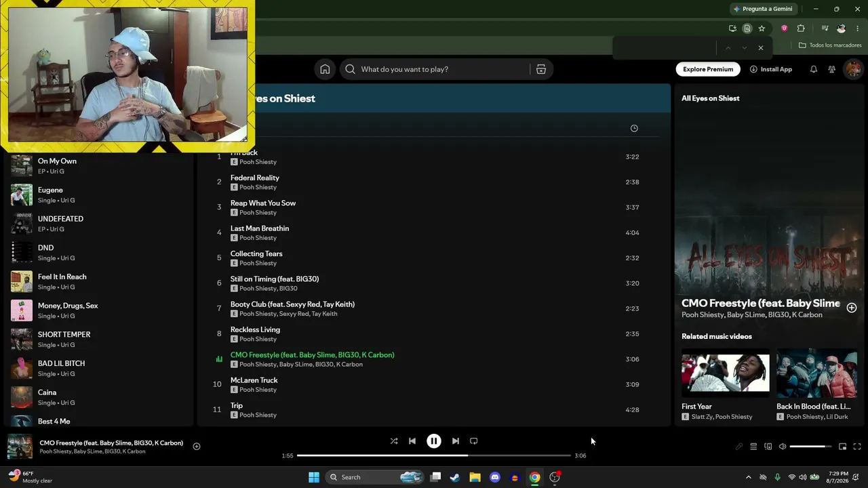Click the Windows taskbar Search box
This screenshot has width=868, height=488.
click(x=375, y=477)
